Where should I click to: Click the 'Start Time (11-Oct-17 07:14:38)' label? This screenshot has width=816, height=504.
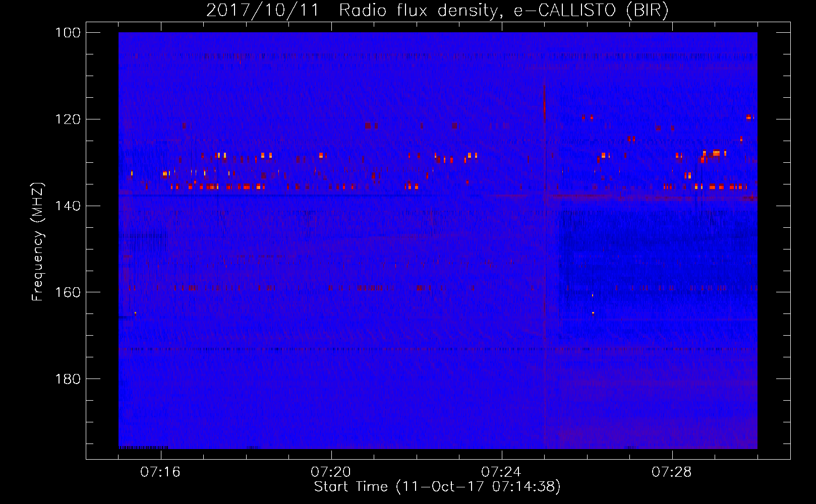pyautogui.click(x=437, y=487)
